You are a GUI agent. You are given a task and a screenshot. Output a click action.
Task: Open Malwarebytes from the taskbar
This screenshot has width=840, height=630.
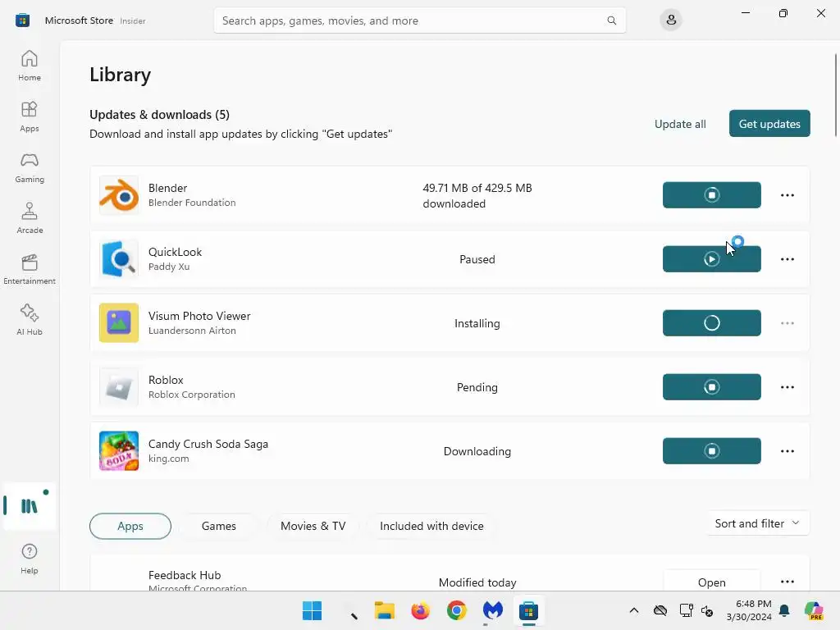click(x=492, y=610)
